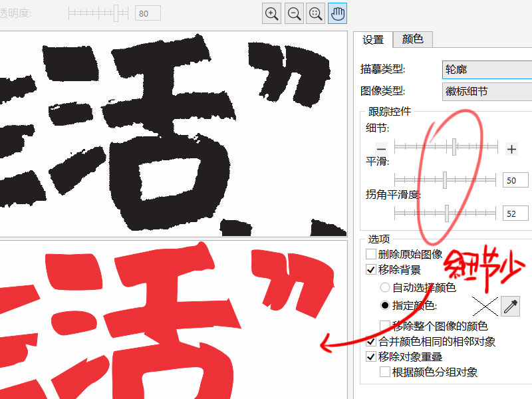Screen dimensions: 532x399
Task: Activate the pan hand tool
Action: (x=338, y=13)
